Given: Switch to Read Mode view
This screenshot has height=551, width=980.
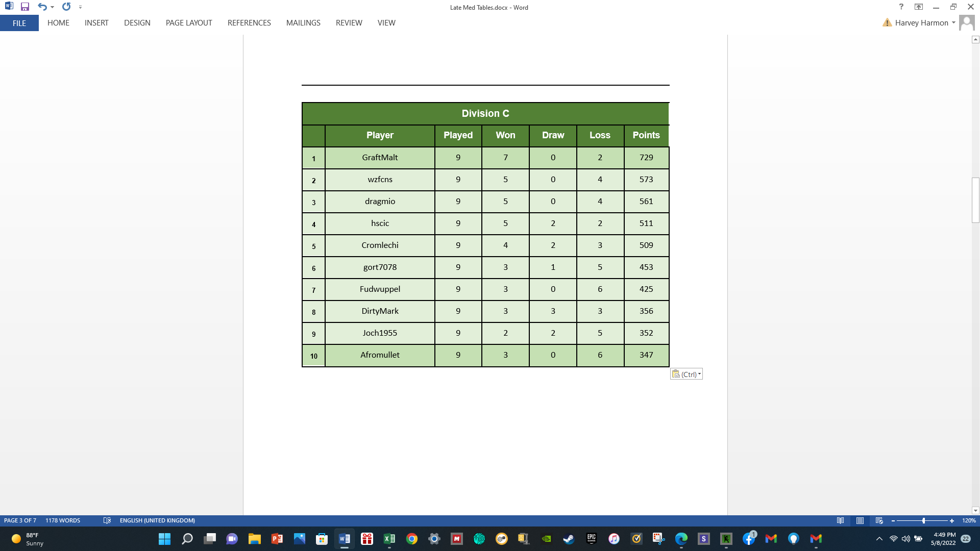Looking at the screenshot, I should pyautogui.click(x=840, y=520).
